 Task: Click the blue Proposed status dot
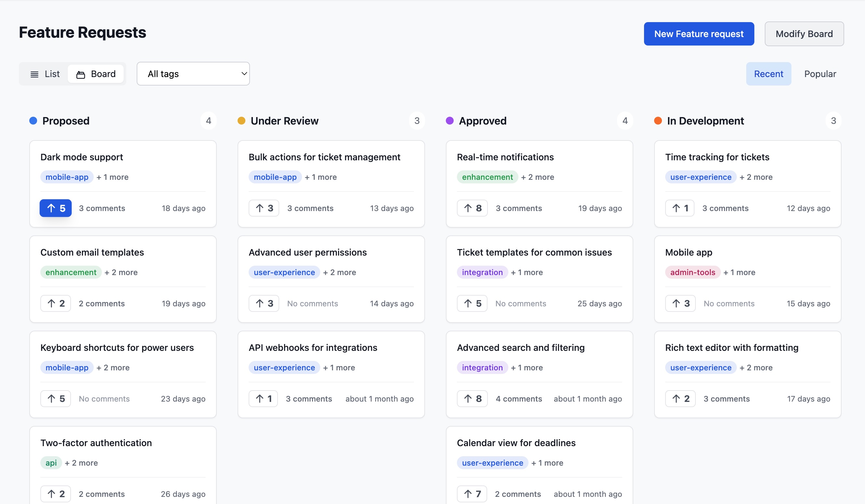[x=33, y=121]
